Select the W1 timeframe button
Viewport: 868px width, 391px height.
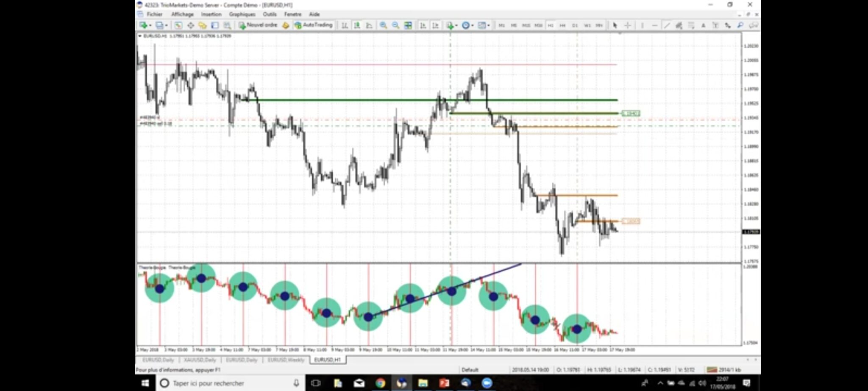[x=587, y=25]
